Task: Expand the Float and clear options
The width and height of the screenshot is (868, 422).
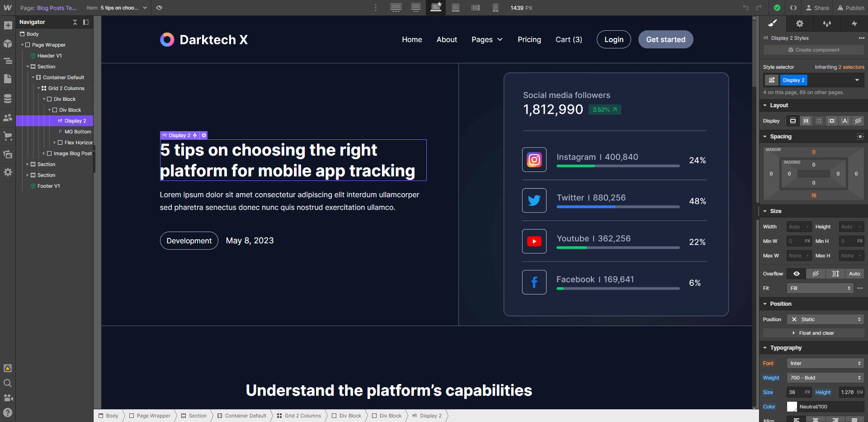Action: (816, 333)
